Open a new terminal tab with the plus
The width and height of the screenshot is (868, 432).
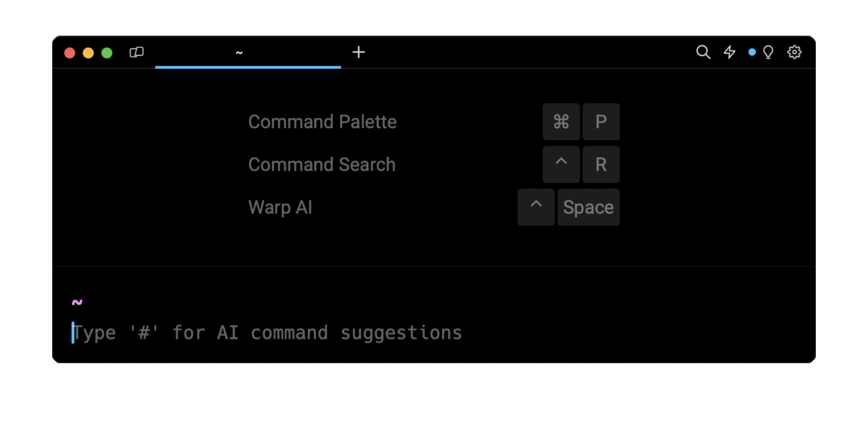tap(358, 52)
